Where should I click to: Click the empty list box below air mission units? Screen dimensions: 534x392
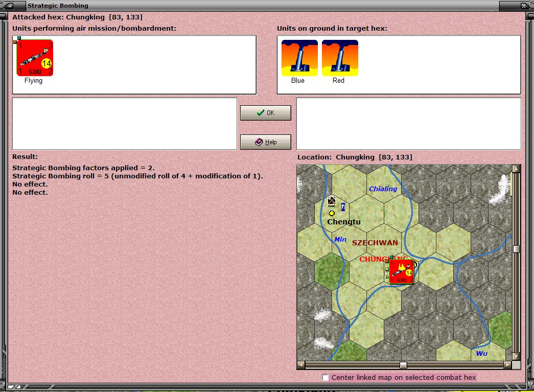click(x=125, y=124)
